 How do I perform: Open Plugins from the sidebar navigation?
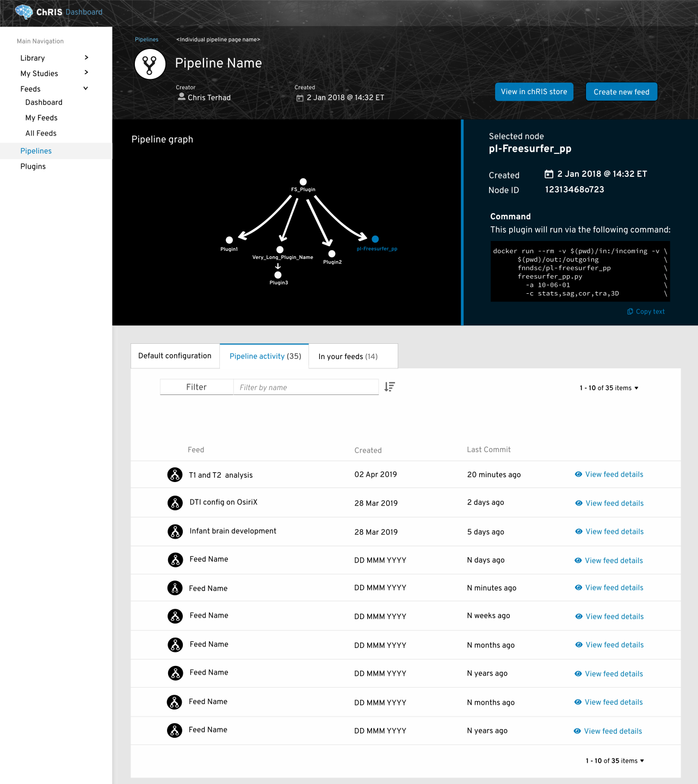(33, 166)
